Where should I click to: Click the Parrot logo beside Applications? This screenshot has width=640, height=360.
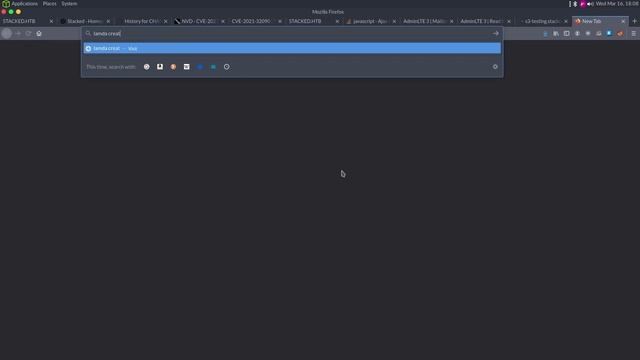click(x=6, y=4)
